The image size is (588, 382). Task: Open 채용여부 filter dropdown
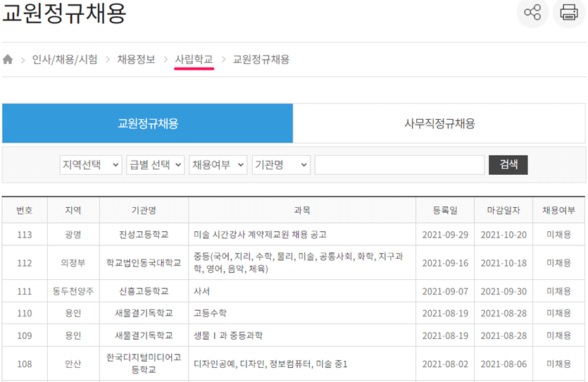(218, 165)
